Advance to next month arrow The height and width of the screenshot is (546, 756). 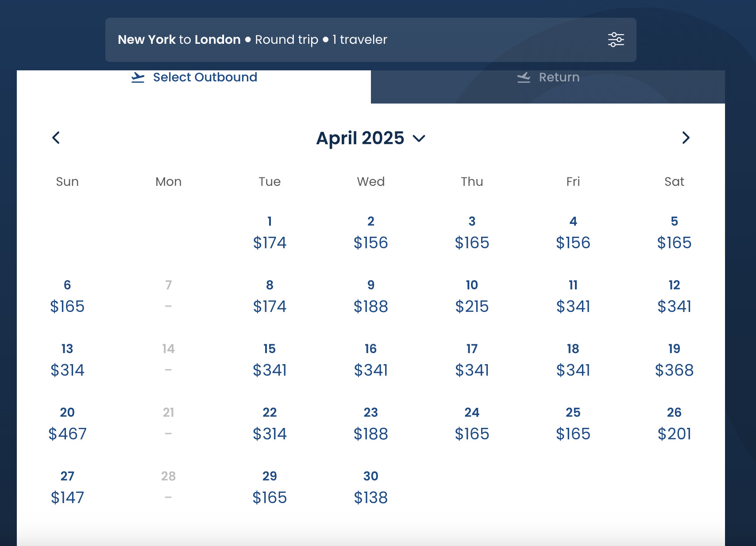pos(686,138)
